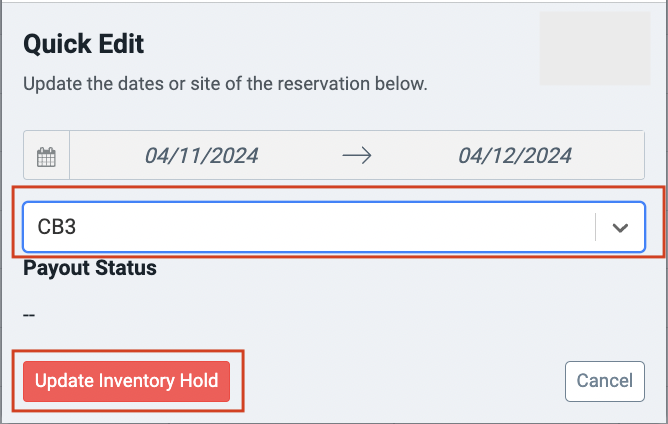This screenshot has height=424, width=668.
Task: Cancel the Quick Edit dialog
Action: 605,381
